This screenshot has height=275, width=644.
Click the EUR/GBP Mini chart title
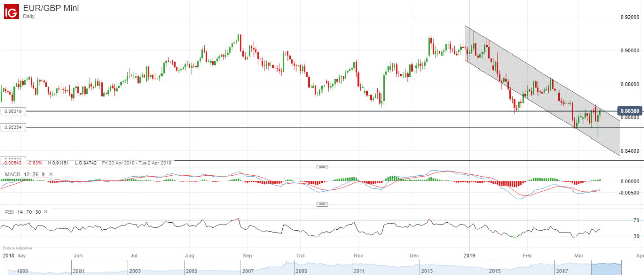coord(51,8)
